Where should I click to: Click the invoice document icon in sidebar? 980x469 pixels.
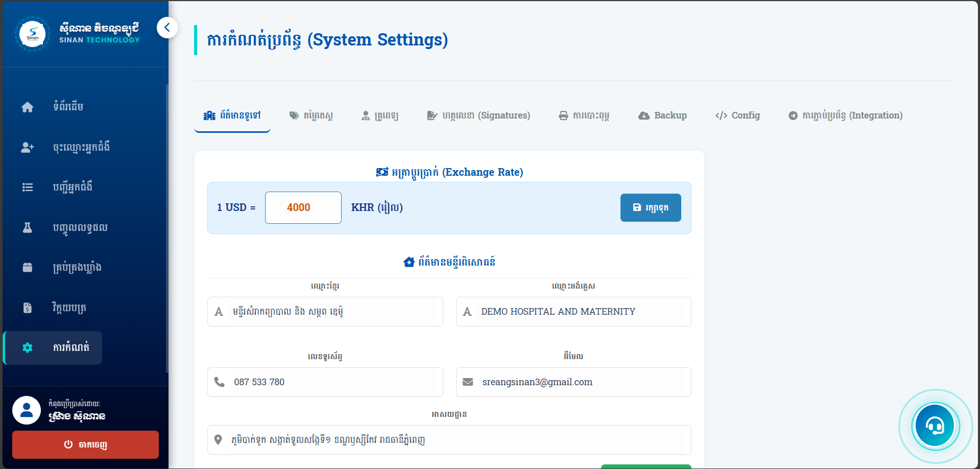coord(28,308)
